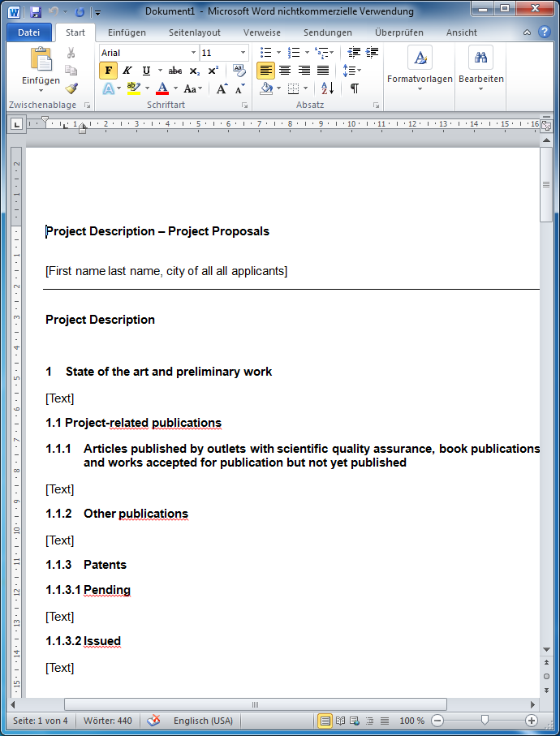Switch to Verweise ribbon tab
This screenshot has width=560, height=736.
(262, 32)
